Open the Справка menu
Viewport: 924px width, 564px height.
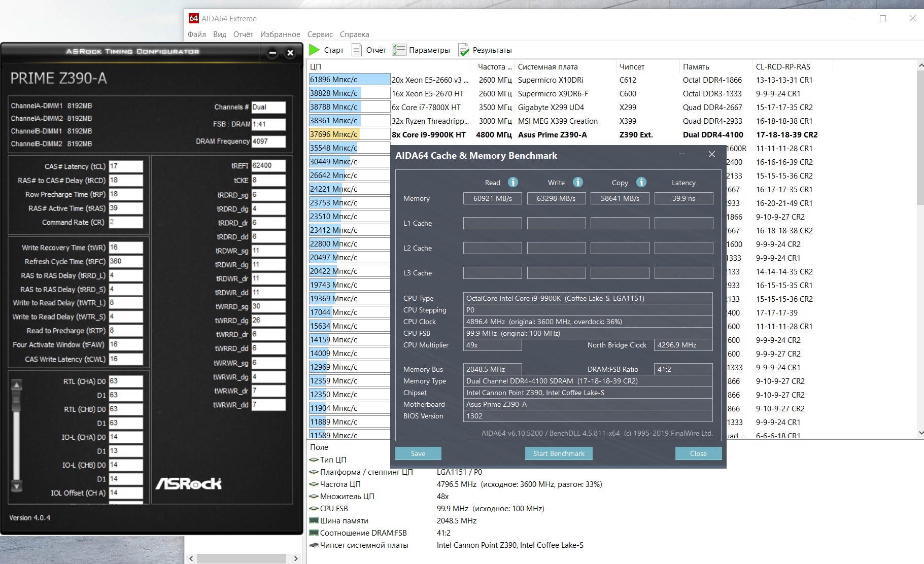point(355,34)
